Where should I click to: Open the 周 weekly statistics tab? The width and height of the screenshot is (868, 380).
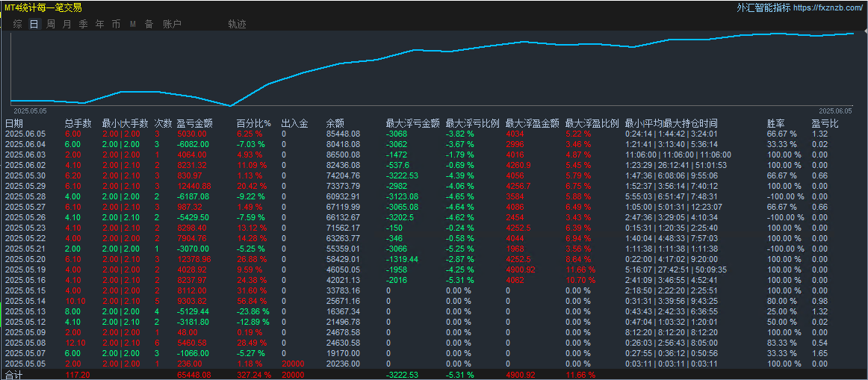click(x=51, y=25)
